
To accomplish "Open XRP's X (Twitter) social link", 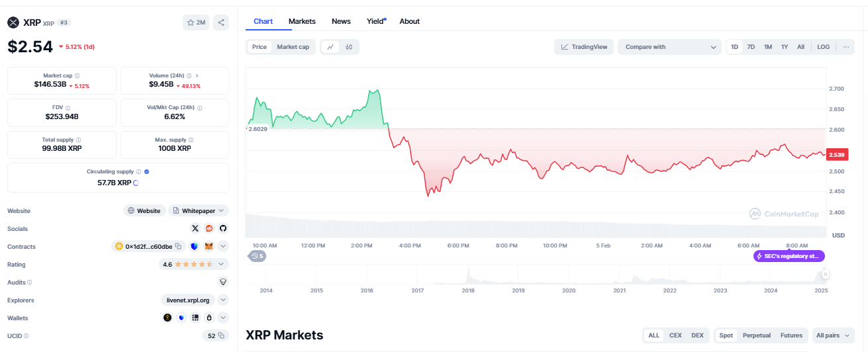I will click(x=195, y=228).
